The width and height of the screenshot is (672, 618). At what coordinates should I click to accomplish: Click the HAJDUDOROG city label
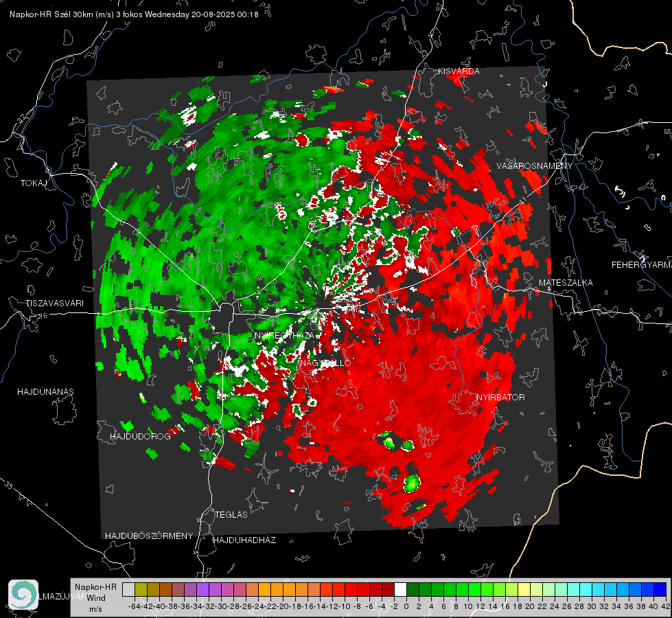coord(140,437)
